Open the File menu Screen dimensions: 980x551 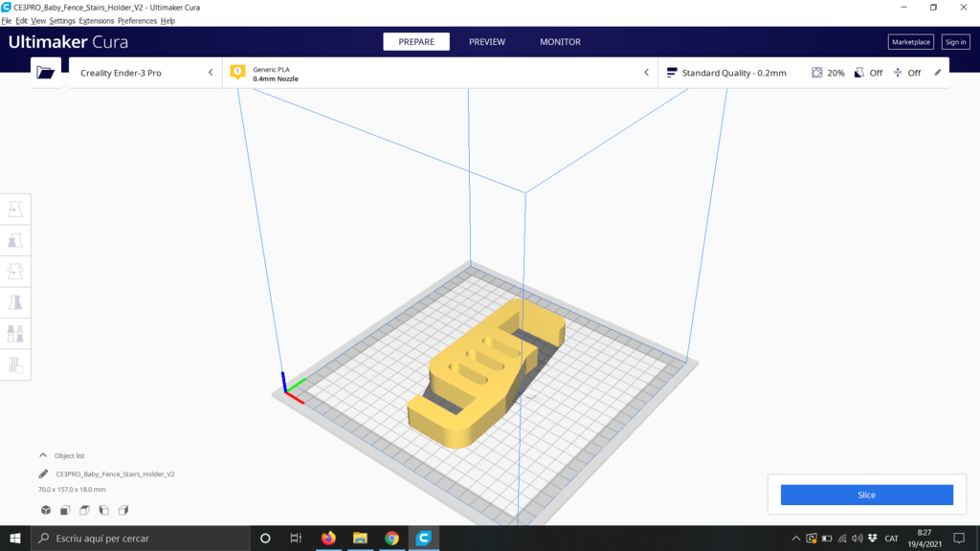(x=7, y=21)
